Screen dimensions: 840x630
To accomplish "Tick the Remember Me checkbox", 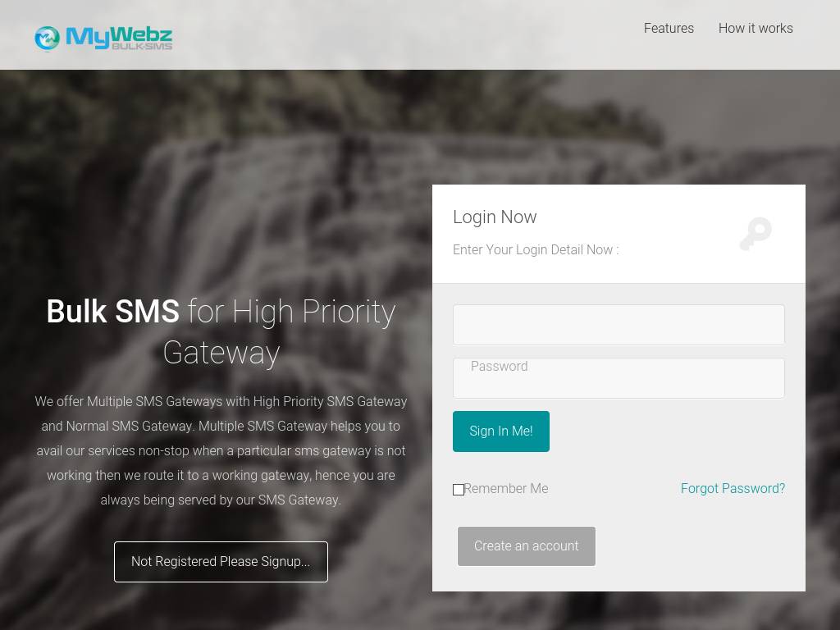I will (459, 490).
